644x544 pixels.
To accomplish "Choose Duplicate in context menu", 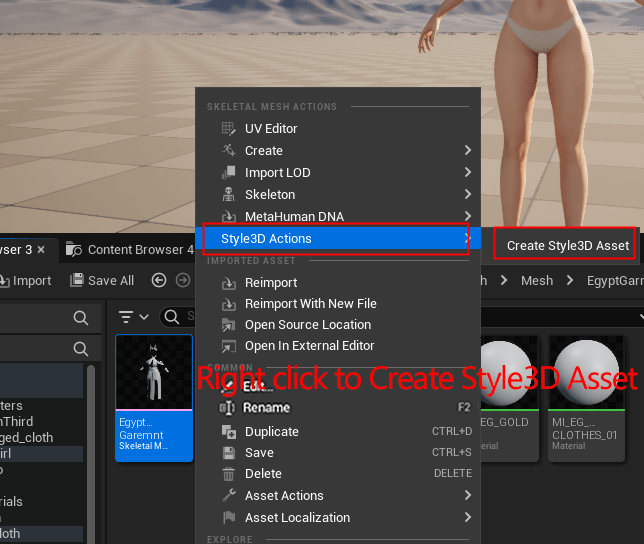I will [x=271, y=432].
